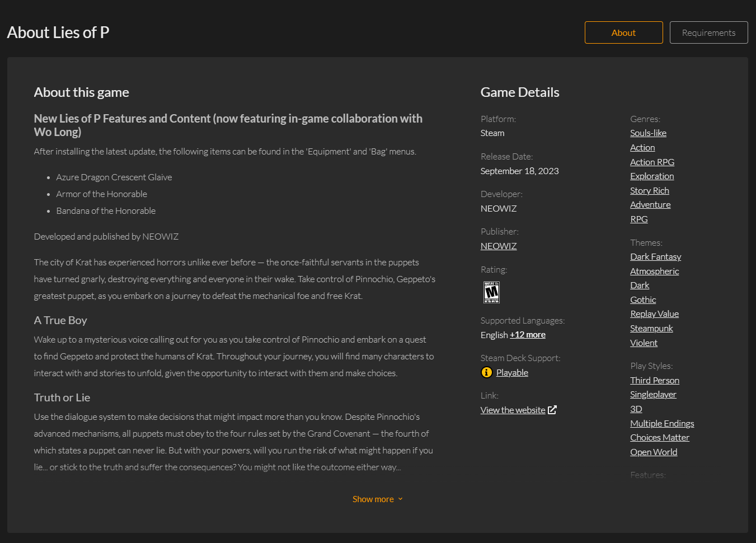Click the 'September 18, 2023' release date

[x=520, y=171]
